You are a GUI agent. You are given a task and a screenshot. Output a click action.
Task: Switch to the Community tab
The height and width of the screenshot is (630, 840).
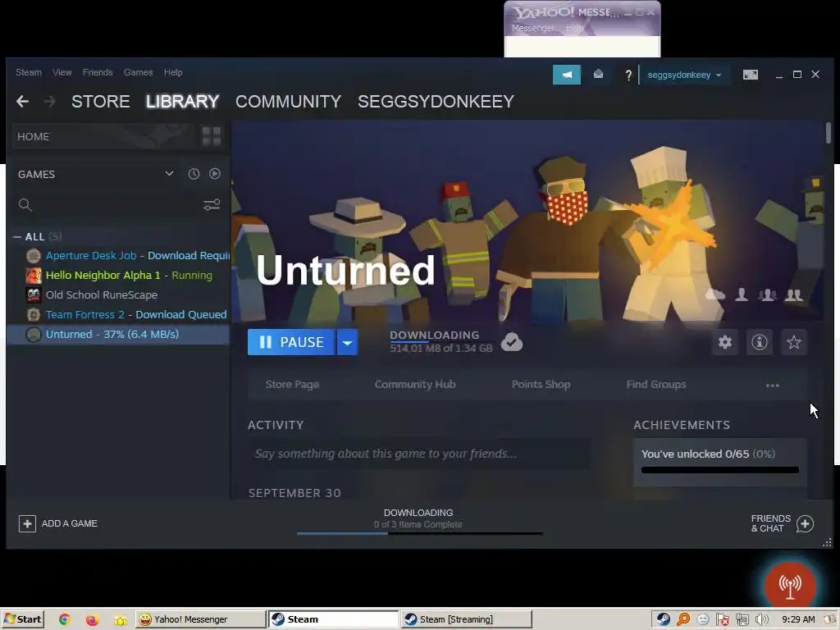288,101
